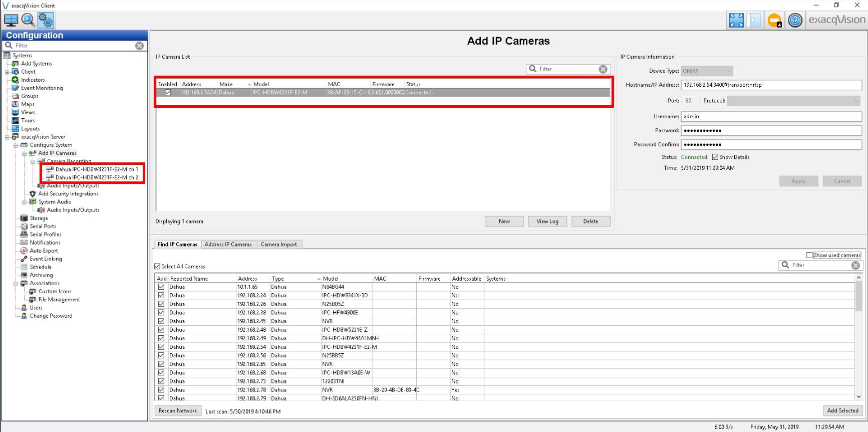
Task: Open the Live monitor view icon
Action: click(11, 20)
